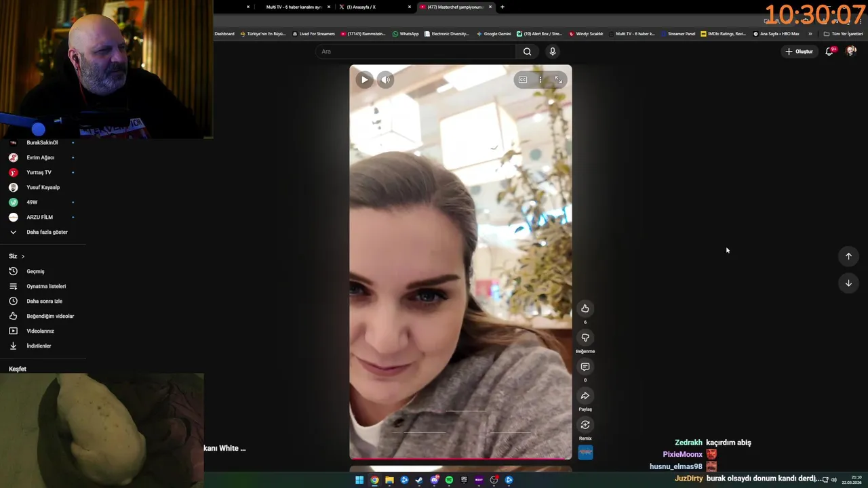Open the comments panel
This screenshot has width=868, height=488.
click(x=585, y=367)
